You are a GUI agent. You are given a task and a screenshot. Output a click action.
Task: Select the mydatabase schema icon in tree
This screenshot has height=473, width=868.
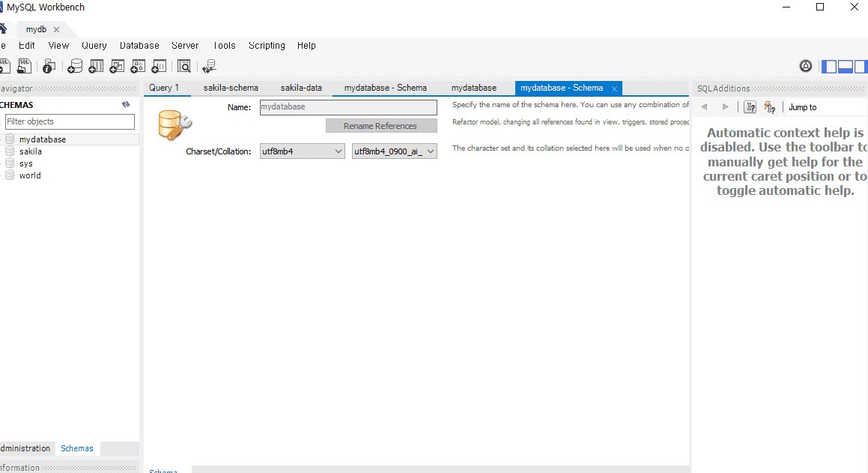pyautogui.click(x=10, y=139)
